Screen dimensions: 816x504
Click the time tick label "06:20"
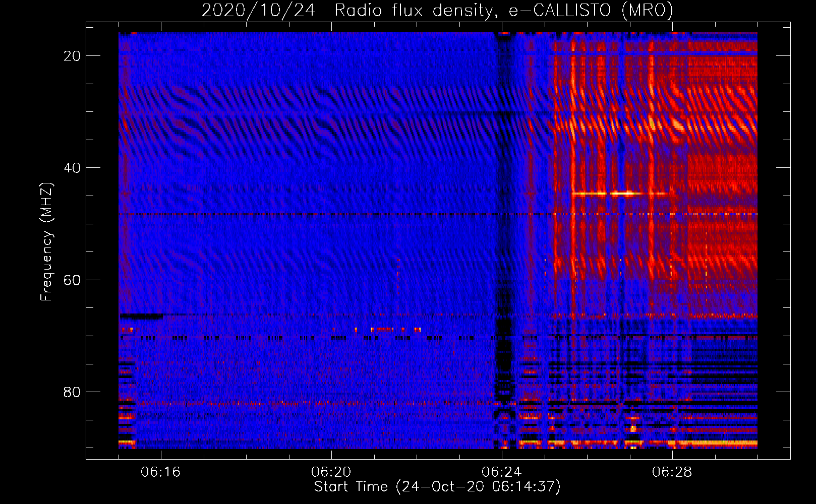(331, 472)
